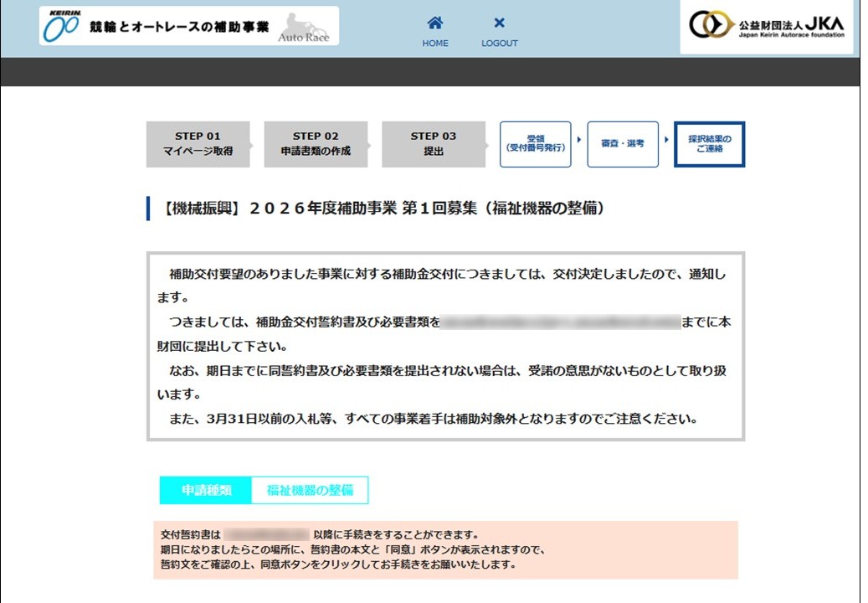Image resolution: width=868 pixels, height=603 pixels.
Task: Select STEP 01 マイページ取得
Action: click(x=198, y=144)
